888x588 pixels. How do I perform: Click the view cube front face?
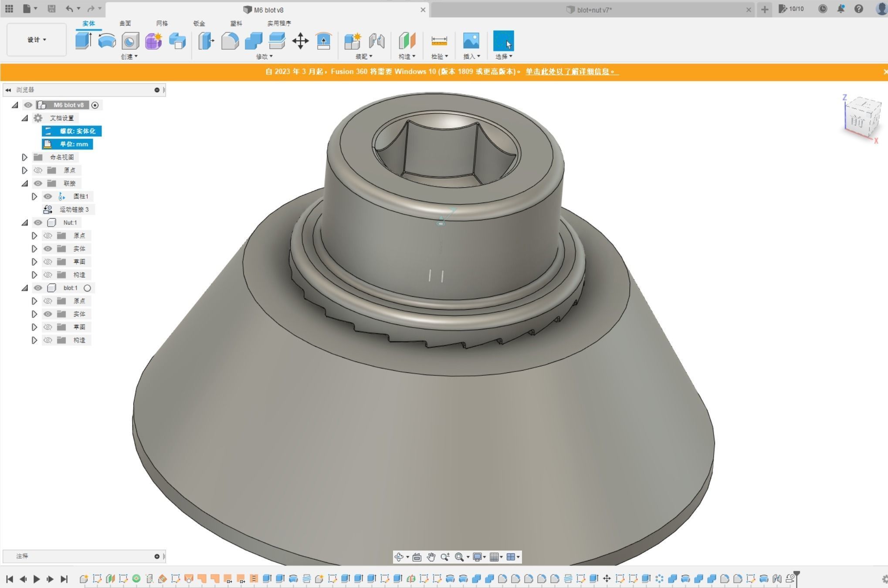click(857, 122)
